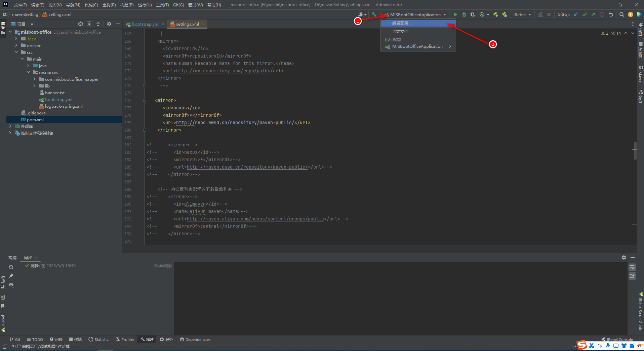Image resolution: width=644 pixels, height=351 pixels.
Task: Collapse all in project panel
Action: click(x=98, y=24)
